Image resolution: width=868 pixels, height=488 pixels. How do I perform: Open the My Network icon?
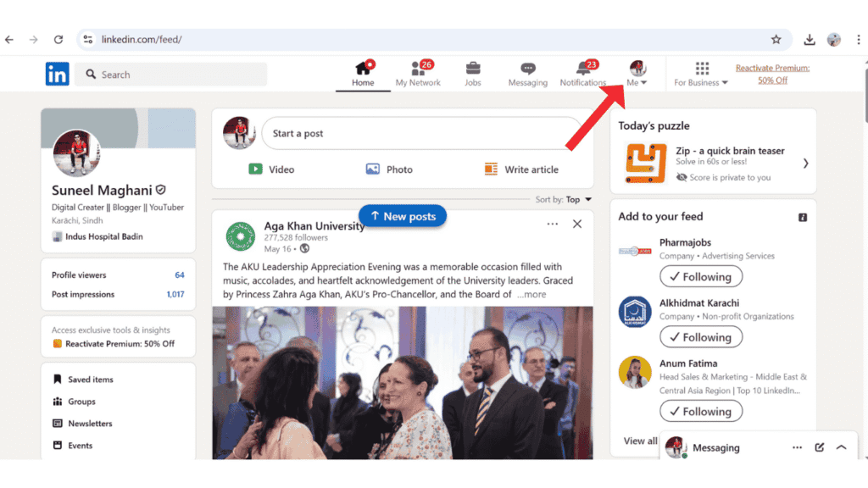(418, 69)
